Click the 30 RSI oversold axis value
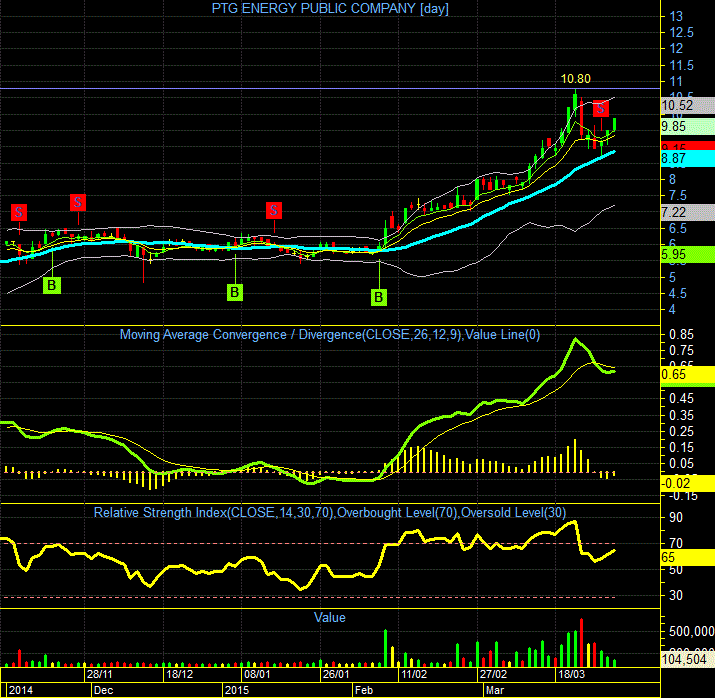 tap(676, 595)
